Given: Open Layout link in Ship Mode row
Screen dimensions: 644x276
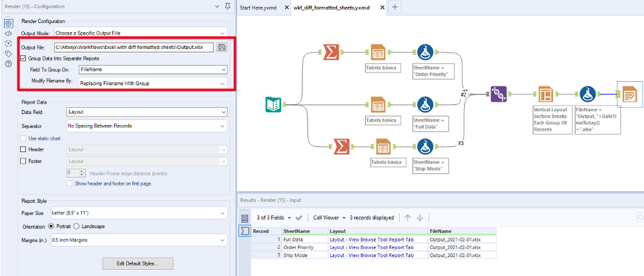Looking at the screenshot, I should (x=372, y=255).
